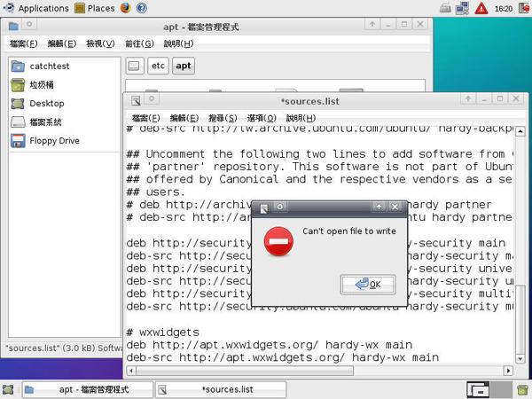
Task: Click the 'deb http://apt.wxwidgets.org/' line
Action: pos(269,345)
